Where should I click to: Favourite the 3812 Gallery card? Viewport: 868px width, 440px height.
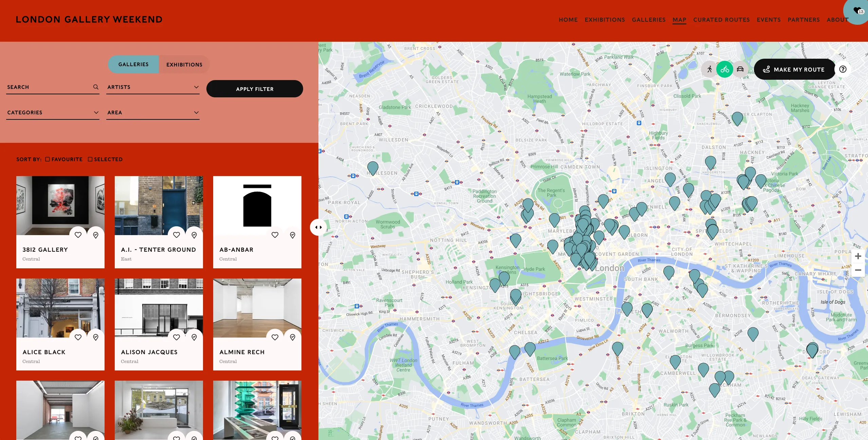(x=78, y=235)
